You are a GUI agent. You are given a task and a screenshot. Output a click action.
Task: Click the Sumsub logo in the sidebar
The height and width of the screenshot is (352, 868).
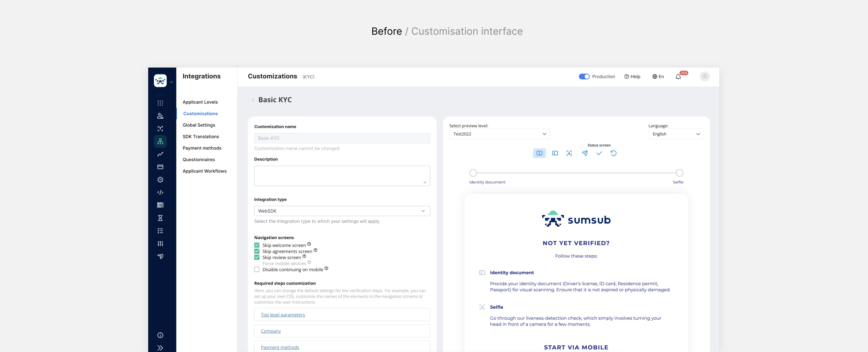[160, 81]
